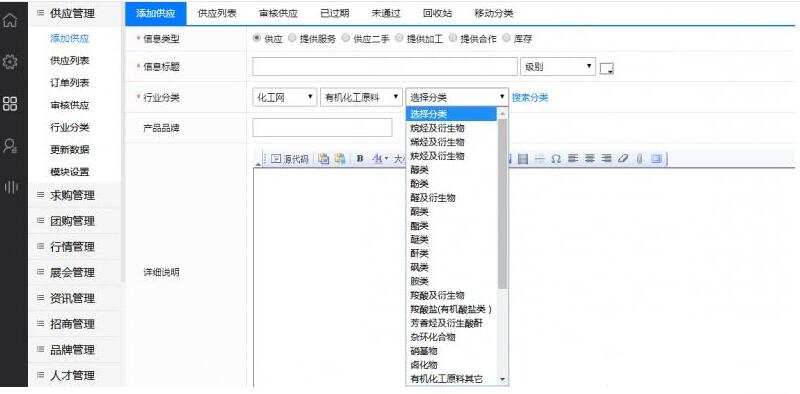
Task: Click the list icon beside 求购管理
Action: (x=40, y=194)
